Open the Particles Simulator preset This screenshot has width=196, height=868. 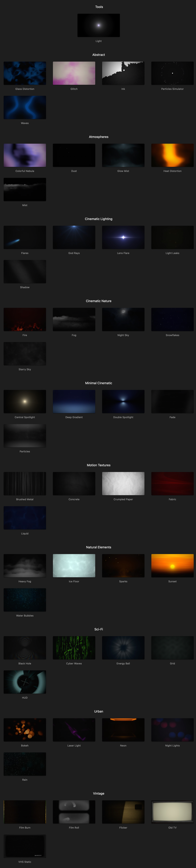click(172, 73)
